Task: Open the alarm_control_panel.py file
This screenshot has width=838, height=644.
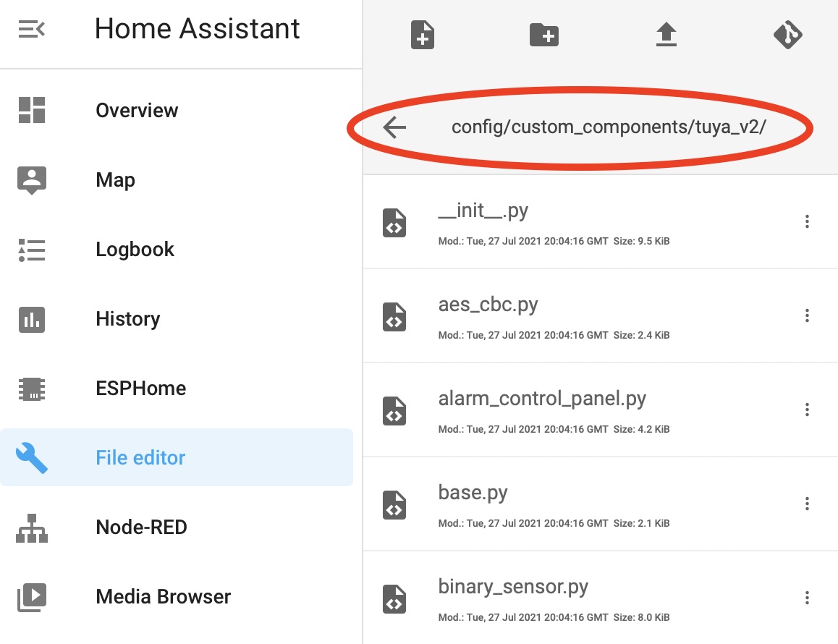Action: [x=600, y=410]
